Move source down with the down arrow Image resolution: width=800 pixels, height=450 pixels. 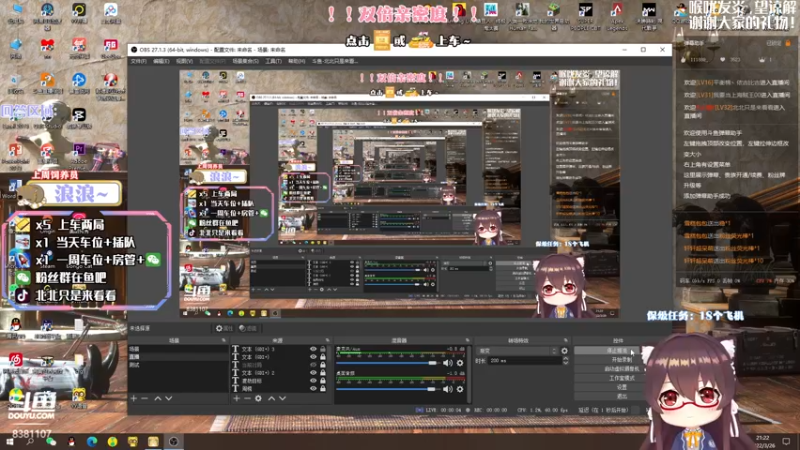point(282,398)
